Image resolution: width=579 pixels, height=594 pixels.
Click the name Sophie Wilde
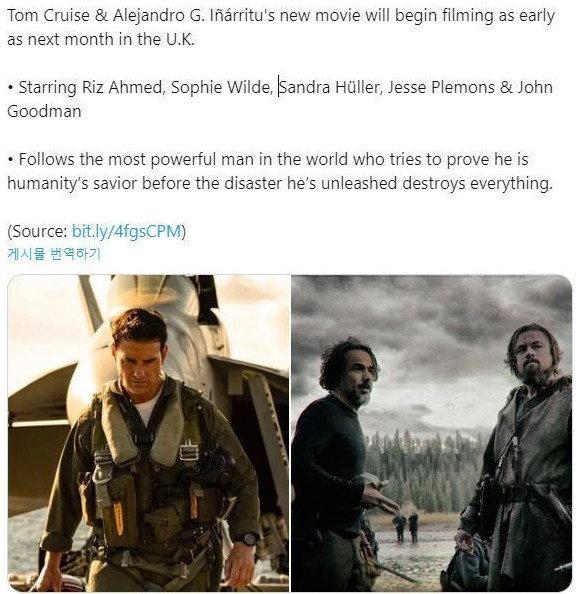pyautogui.click(x=220, y=88)
